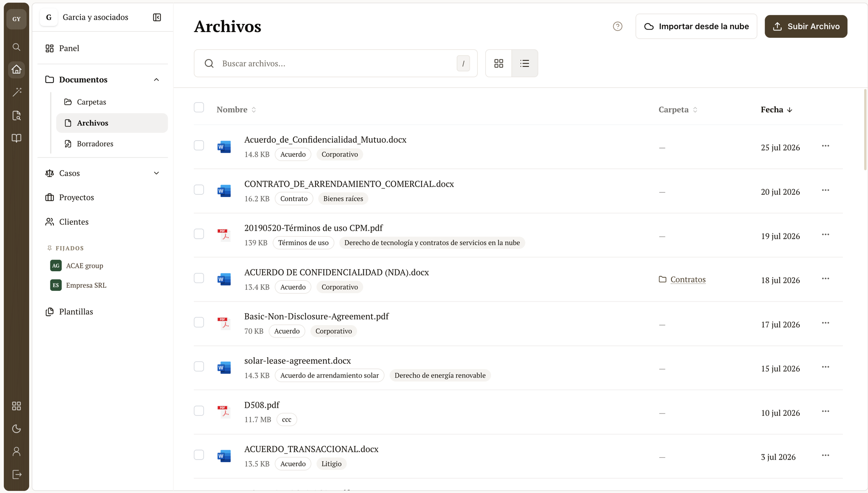This screenshot has width=868, height=493.
Task: Open file Basic-Non-Disclosure-Agreement.pdf
Action: tap(316, 316)
